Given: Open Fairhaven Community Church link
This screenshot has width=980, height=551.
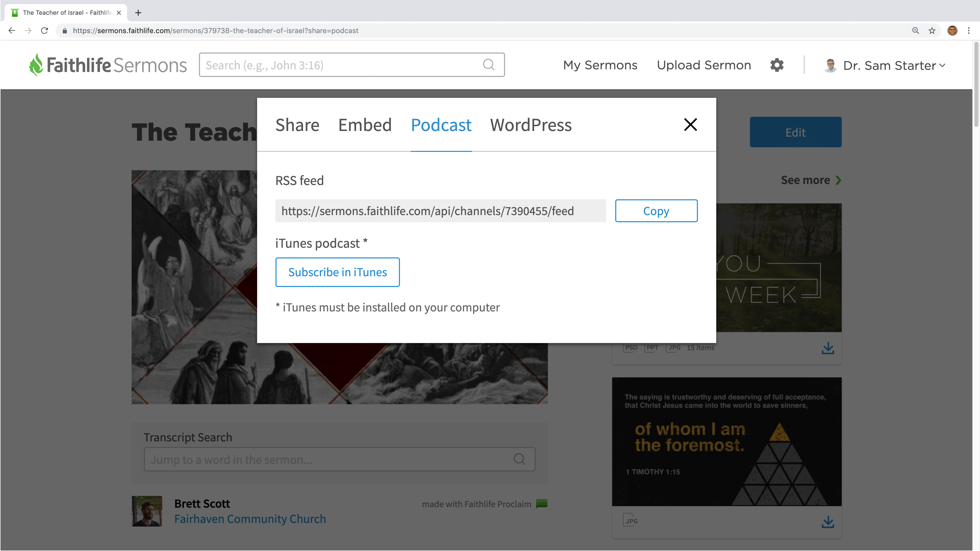Looking at the screenshot, I should pyautogui.click(x=250, y=519).
